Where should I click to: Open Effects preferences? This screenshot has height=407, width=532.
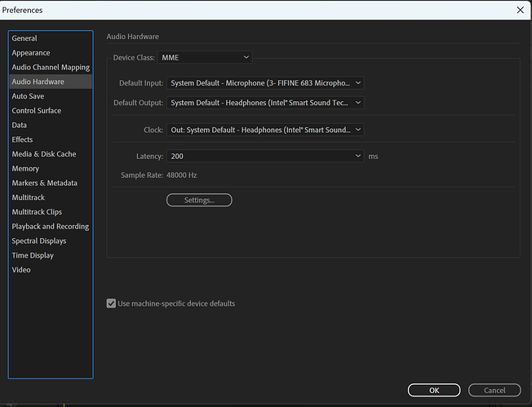click(x=51, y=139)
